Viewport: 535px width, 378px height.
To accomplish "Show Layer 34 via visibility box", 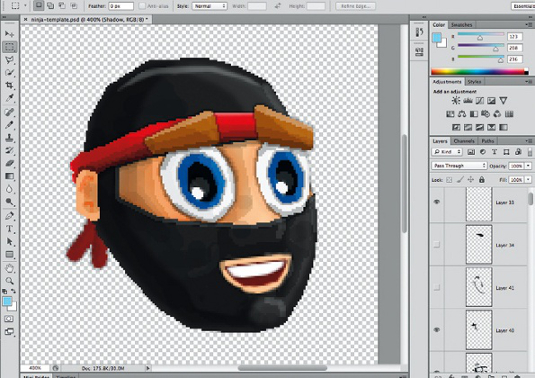I will tap(437, 245).
